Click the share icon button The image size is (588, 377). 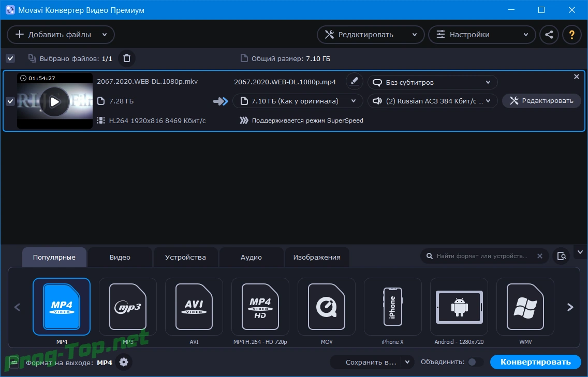[549, 35]
